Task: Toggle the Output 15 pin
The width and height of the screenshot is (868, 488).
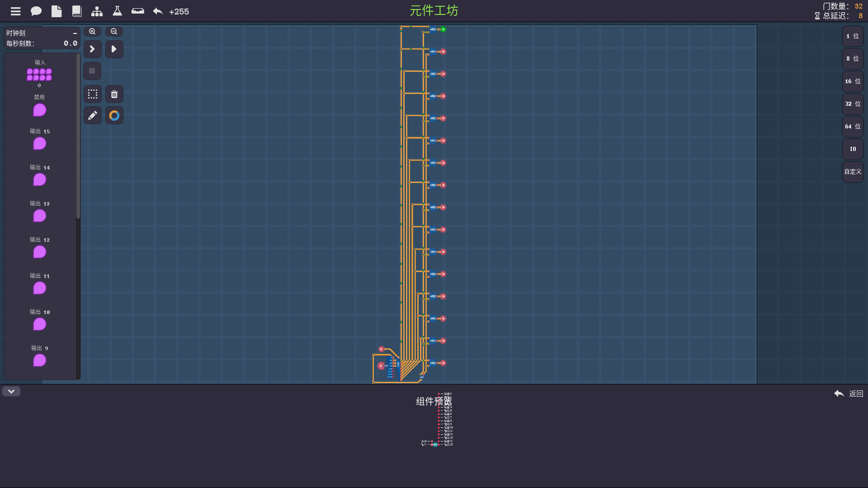Action: 40,143
